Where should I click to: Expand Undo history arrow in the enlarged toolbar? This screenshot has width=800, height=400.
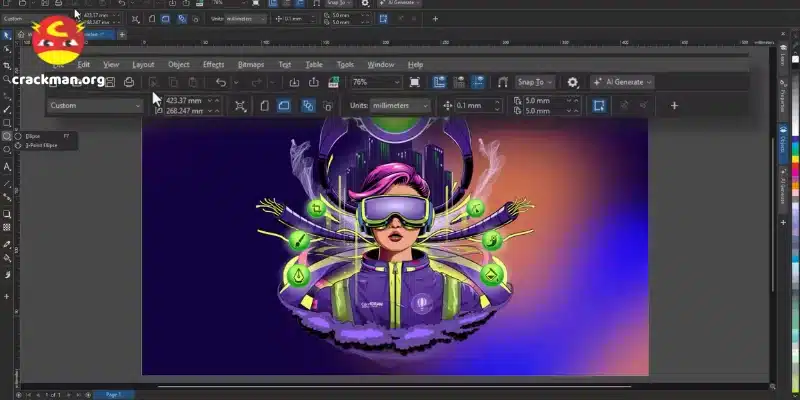point(236,82)
